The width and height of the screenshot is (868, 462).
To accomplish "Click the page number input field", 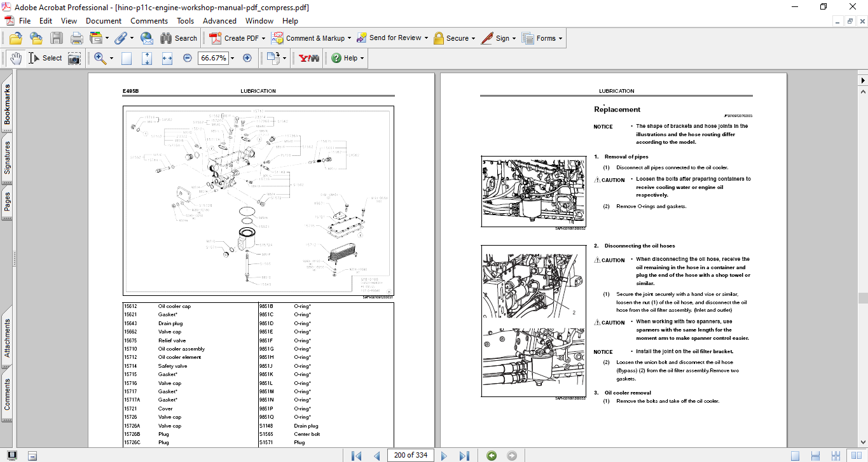I will tap(411, 455).
